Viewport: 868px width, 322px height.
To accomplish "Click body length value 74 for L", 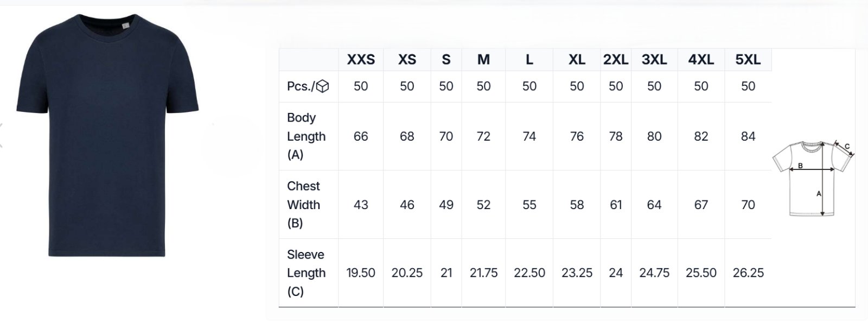I will pos(529,136).
